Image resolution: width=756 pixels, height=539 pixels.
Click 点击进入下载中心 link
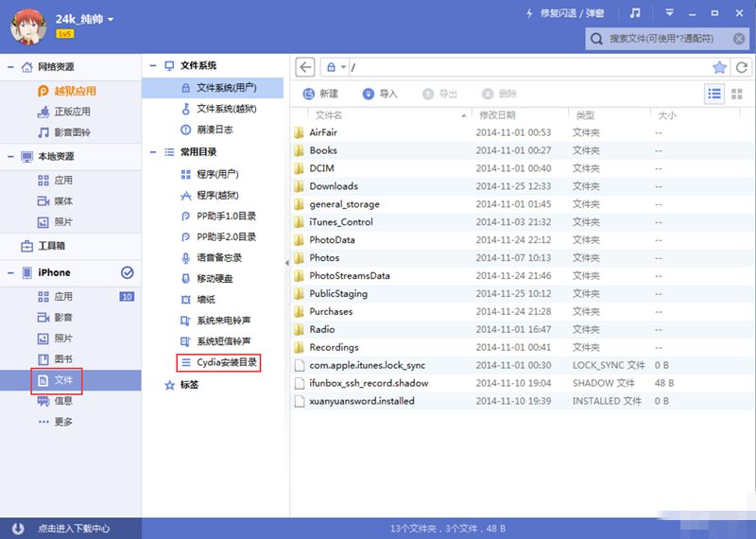pyautogui.click(x=74, y=529)
